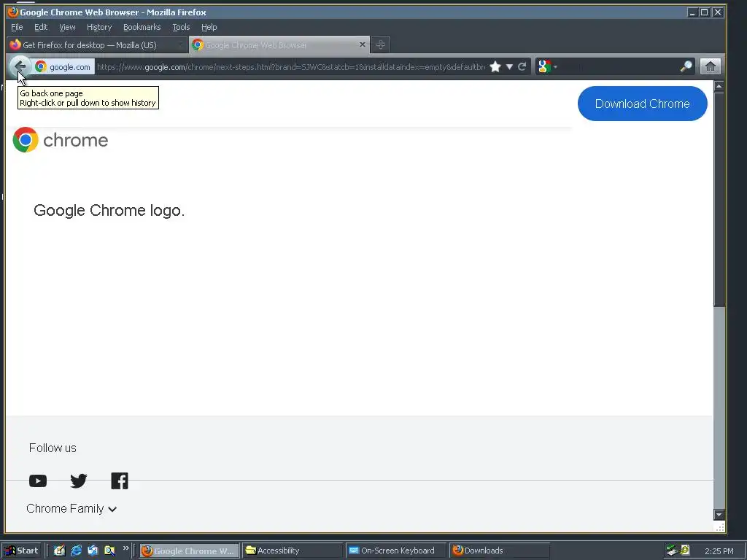The image size is (747, 560).
Task: Open the Chrome Facebook icon
Action: tap(120, 481)
